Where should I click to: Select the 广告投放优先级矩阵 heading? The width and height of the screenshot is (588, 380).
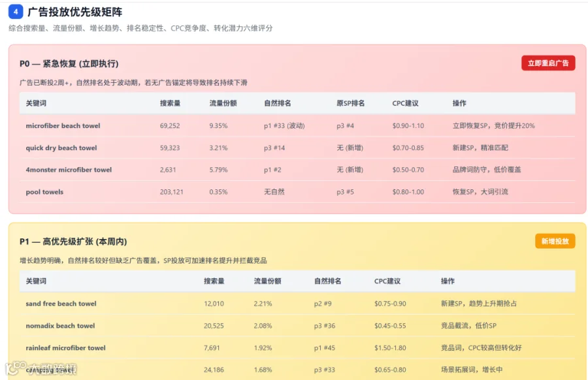coord(75,12)
